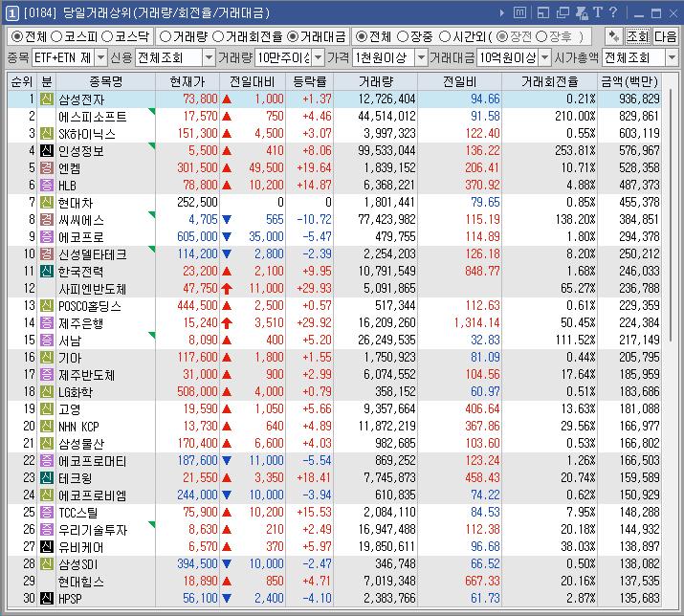Select the 거래회전율 radio button

coord(218,37)
